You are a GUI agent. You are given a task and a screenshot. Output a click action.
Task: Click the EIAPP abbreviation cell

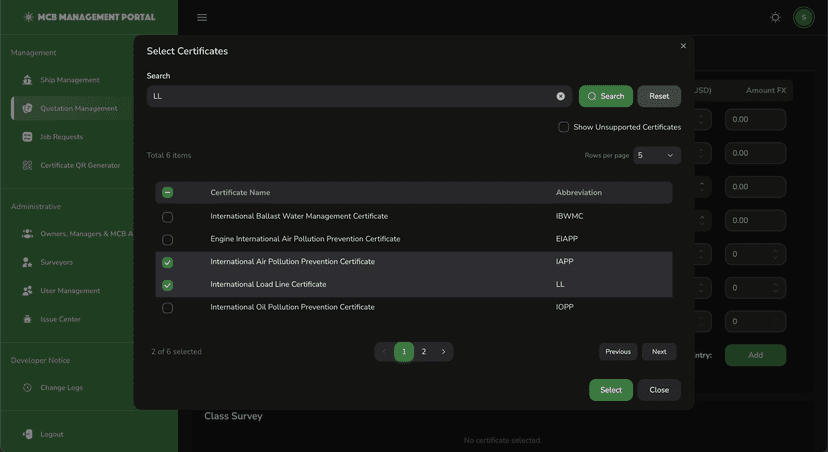[567, 239]
